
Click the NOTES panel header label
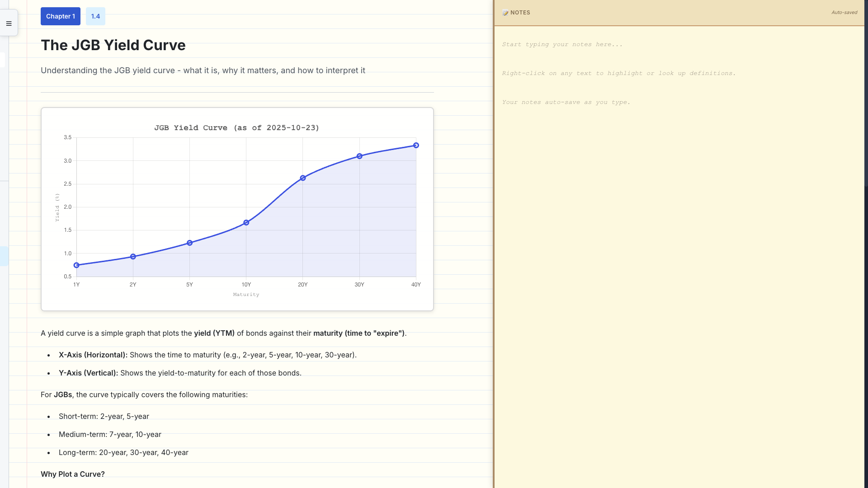[520, 13]
